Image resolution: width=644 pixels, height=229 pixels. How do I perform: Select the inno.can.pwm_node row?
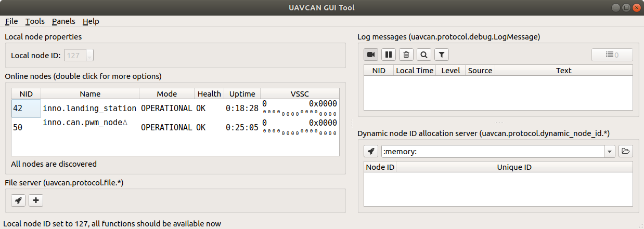175,127
